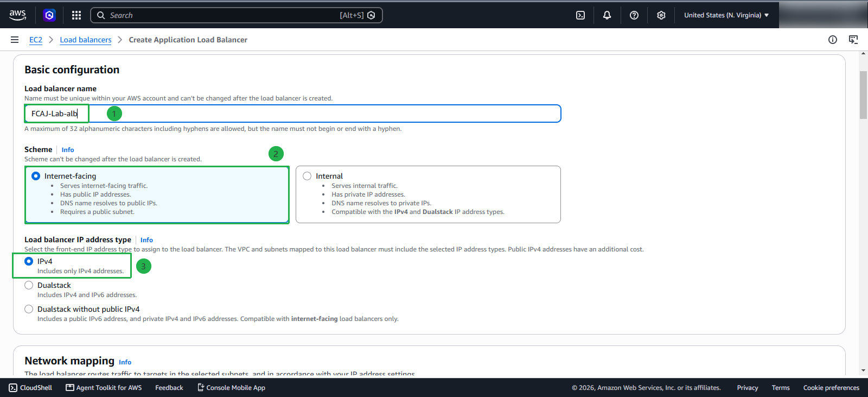Open the help question mark icon

pyautogui.click(x=634, y=15)
